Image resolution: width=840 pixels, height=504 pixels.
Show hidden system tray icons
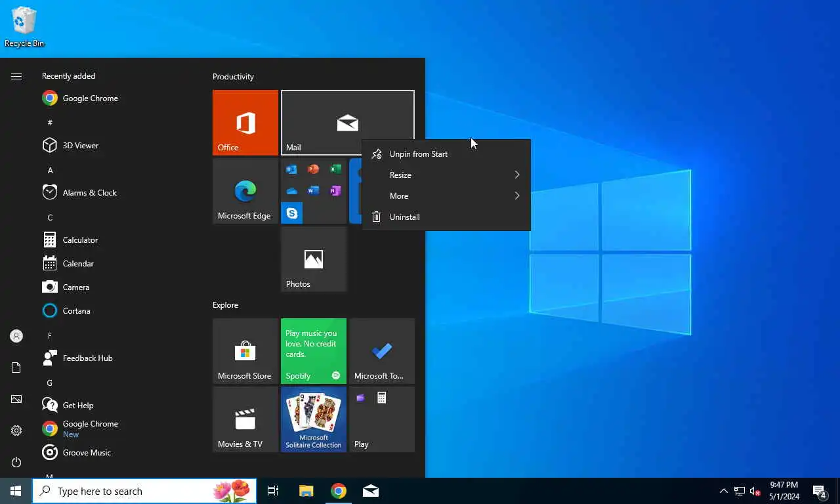724,491
